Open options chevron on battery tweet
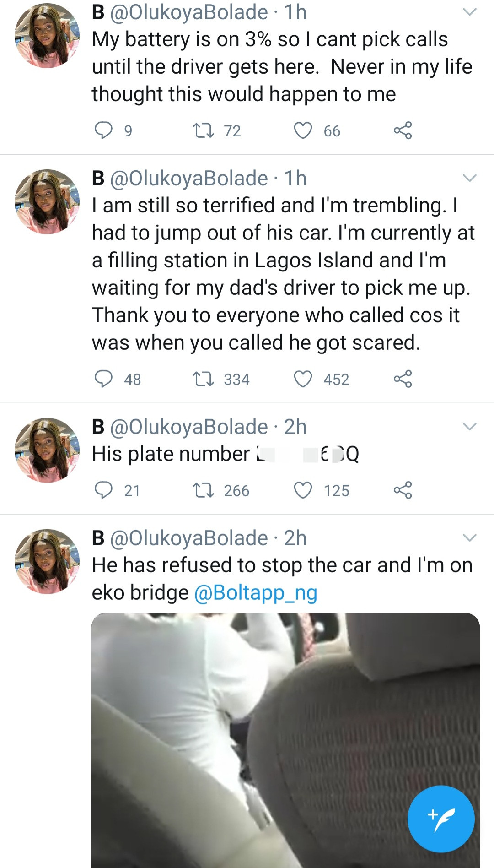The image size is (494, 868). coord(470,12)
